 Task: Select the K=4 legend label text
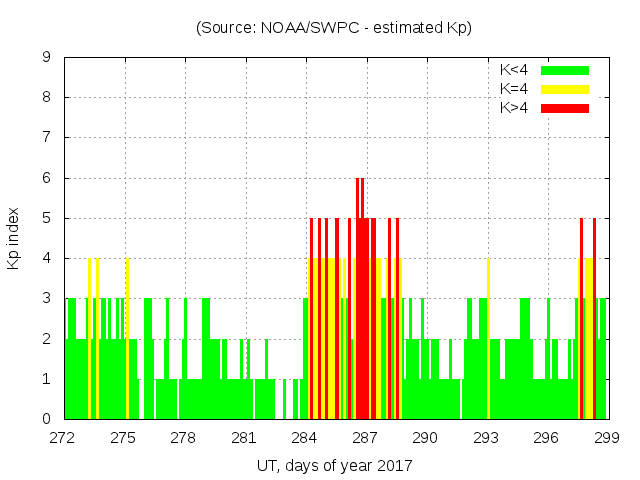[514, 89]
